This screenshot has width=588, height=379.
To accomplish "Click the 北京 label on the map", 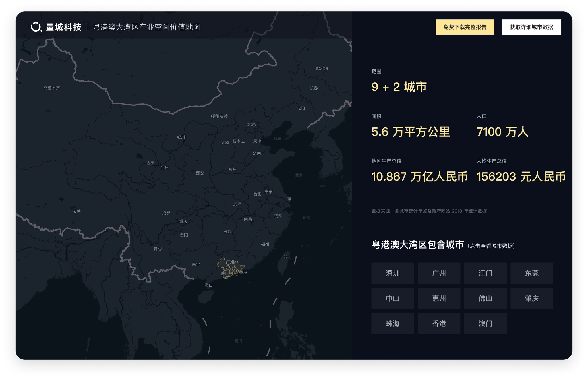I will [252, 124].
